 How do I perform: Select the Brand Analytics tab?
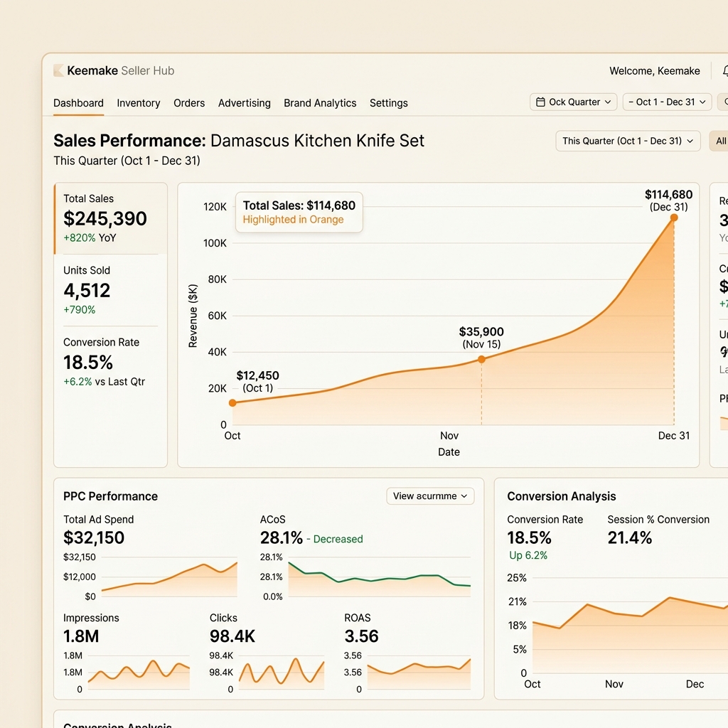(x=320, y=103)
